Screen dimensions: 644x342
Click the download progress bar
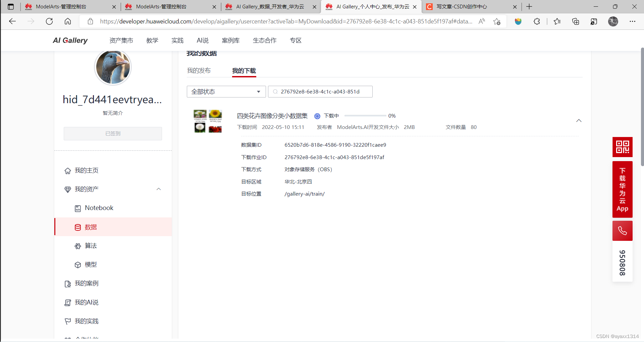pyautogui.click(x=365, y=116)
